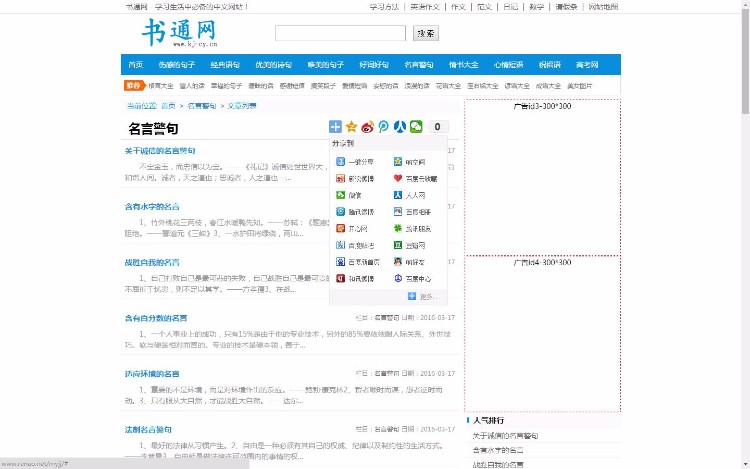The height and width of the screenshot is (469, 750).
Task: Choose 和讯微博 icon in share popup
Action: click(341, 278)
